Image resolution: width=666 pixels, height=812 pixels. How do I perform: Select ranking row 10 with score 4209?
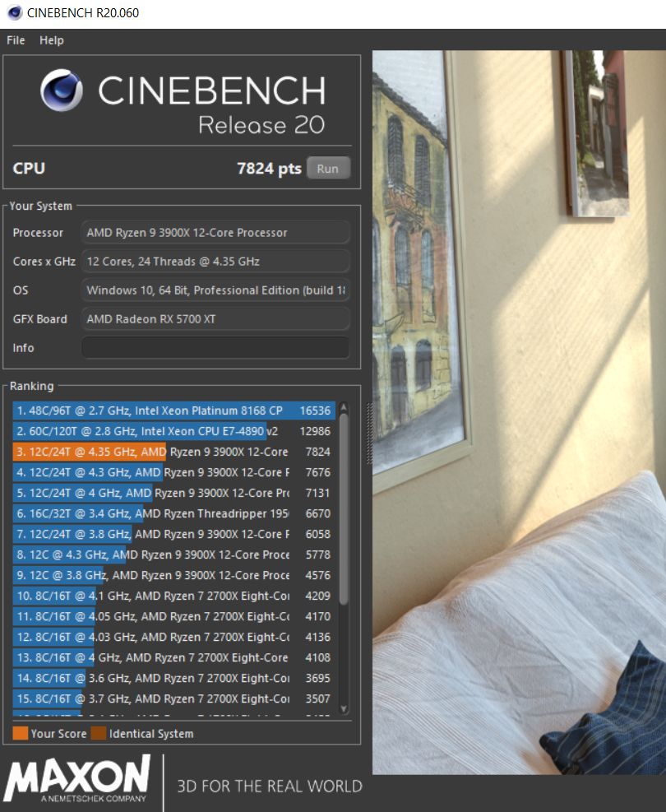tap(173, 596)
